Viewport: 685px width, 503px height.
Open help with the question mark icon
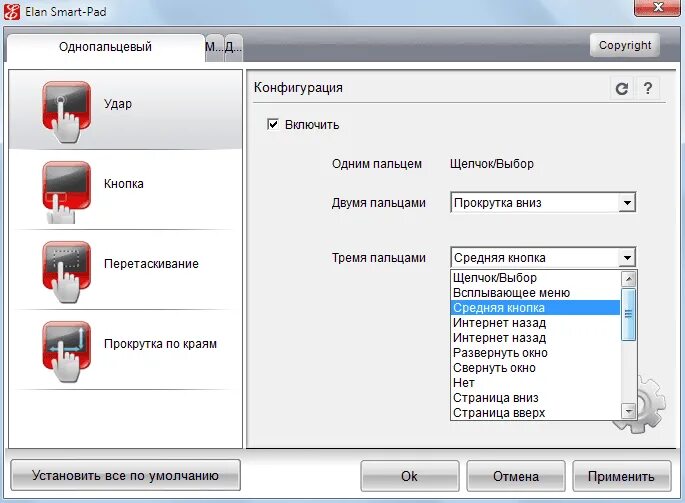coord(647,88)
